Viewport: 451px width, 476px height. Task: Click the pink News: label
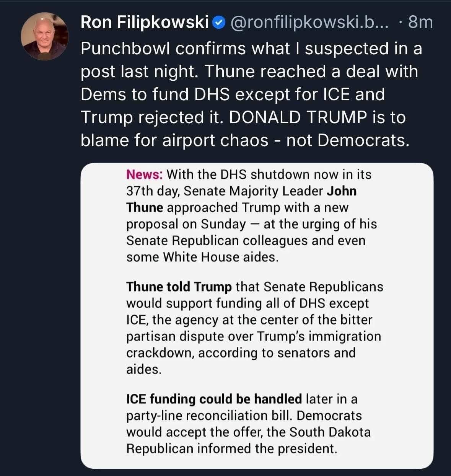145,174
